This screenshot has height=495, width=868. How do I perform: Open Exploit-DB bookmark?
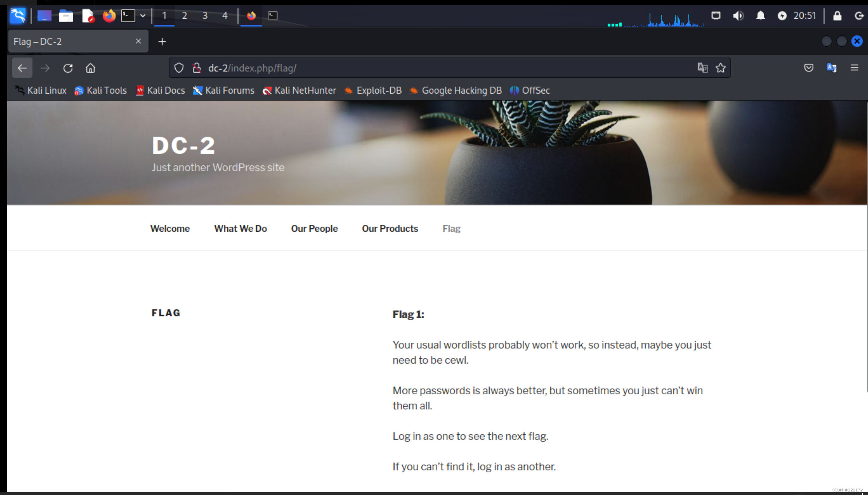pyautogui.click(x=379, y=90)
